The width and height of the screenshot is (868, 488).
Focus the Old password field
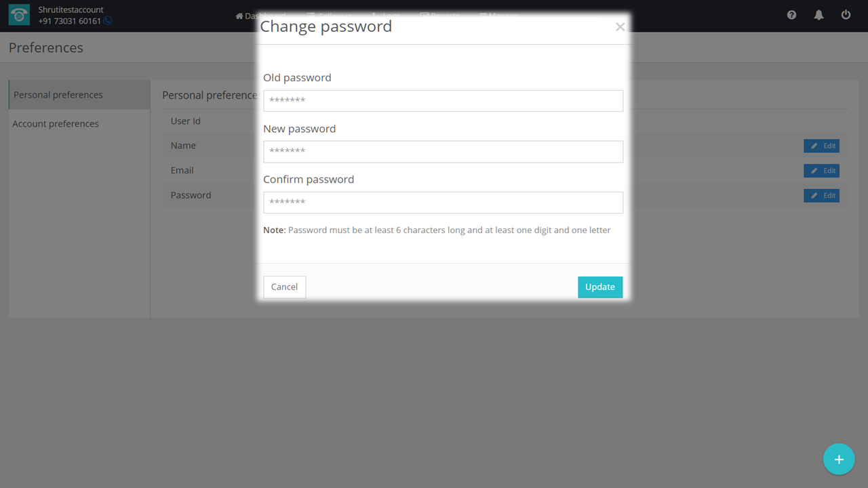click(443, 101)
